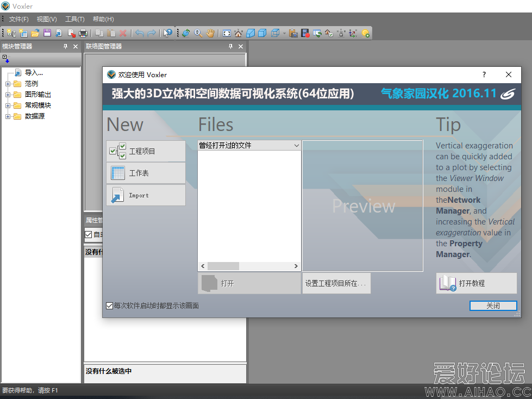Click the purple Save disk icon
This screenshot has height=399, width=532.
click(47, 33)
